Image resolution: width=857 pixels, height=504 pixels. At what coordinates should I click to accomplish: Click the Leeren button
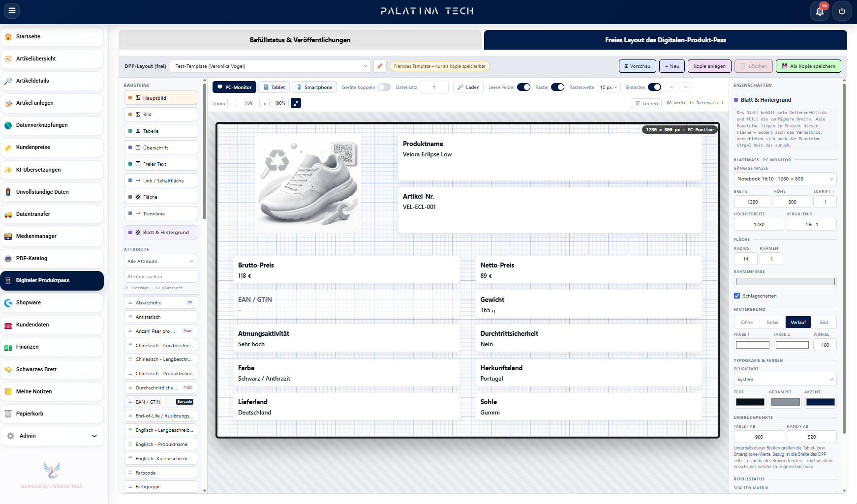click(x=646, y=103)
